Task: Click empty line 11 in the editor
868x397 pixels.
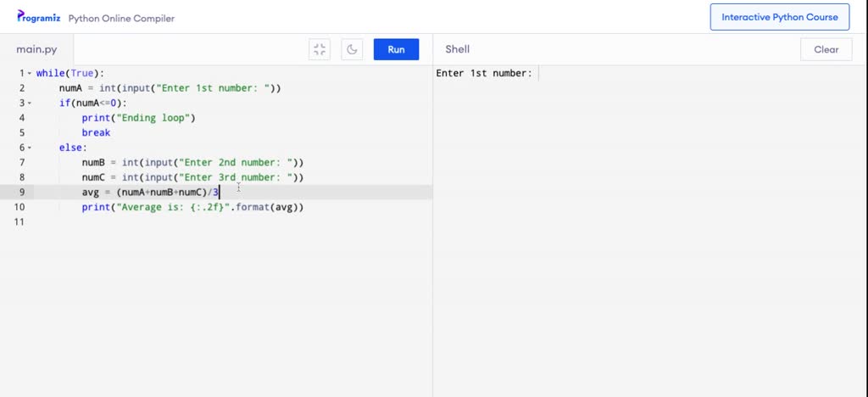Action: (x=232, y=222)
